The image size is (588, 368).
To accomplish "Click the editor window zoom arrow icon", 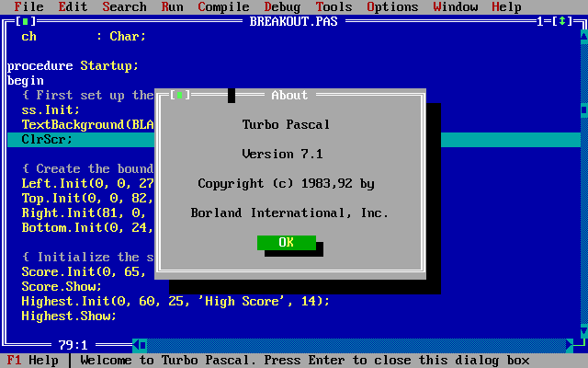I will pos(561,21).
